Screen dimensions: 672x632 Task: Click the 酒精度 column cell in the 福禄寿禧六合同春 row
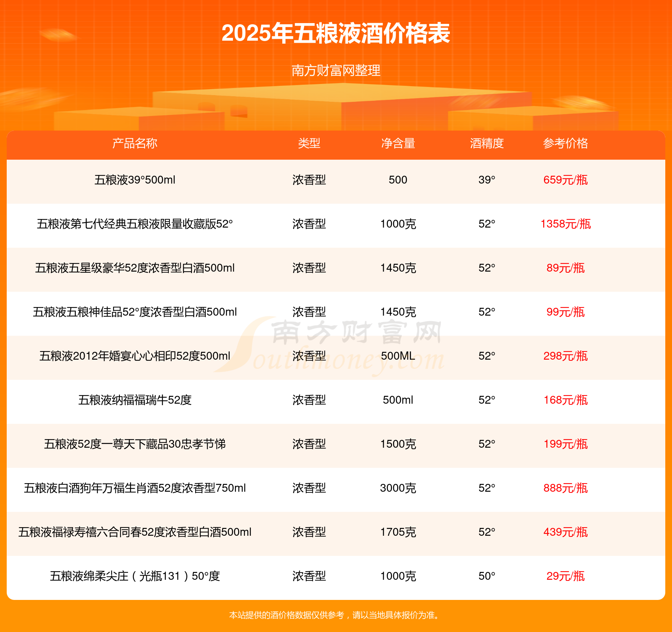click(x=487, y=532)
